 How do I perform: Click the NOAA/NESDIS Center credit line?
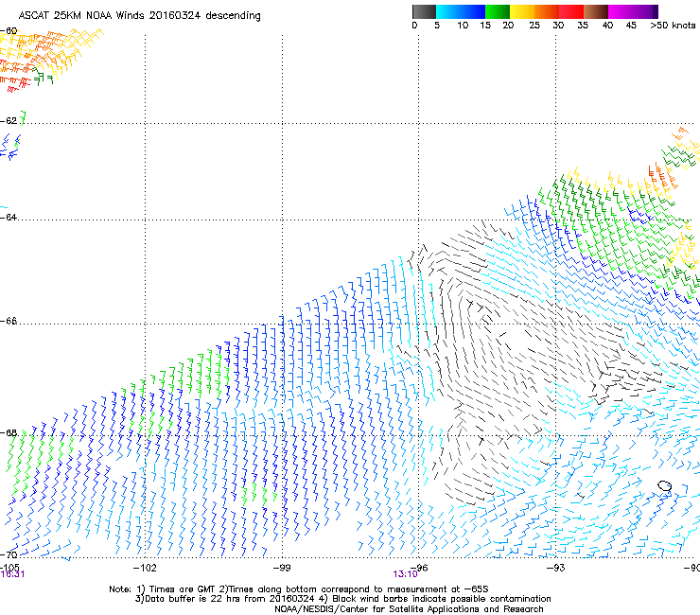[409, 609]
